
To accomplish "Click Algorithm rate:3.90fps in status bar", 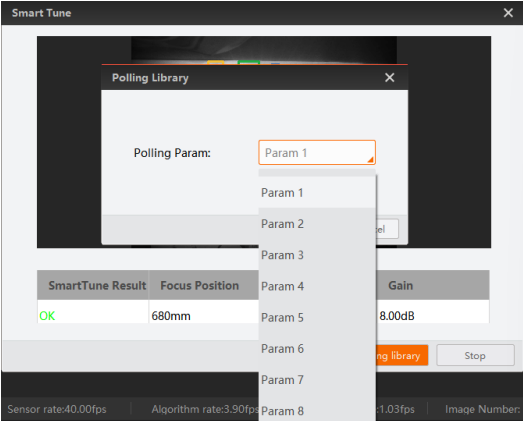I will point(205,409).
